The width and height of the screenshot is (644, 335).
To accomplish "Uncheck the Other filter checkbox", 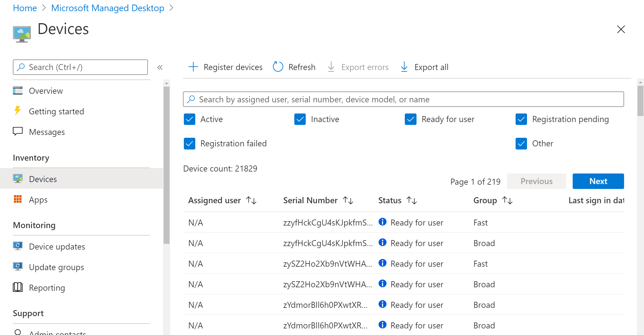I will pos(521,143).
